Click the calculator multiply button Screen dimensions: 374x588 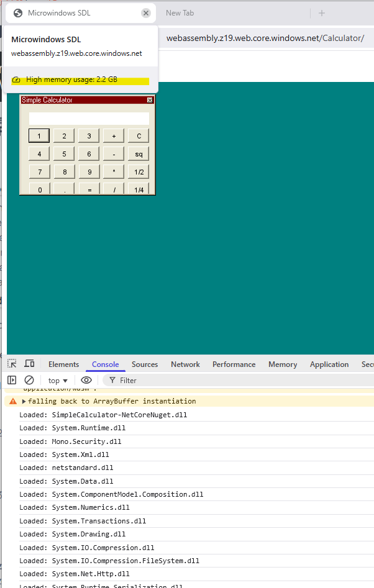coord(114,172)
